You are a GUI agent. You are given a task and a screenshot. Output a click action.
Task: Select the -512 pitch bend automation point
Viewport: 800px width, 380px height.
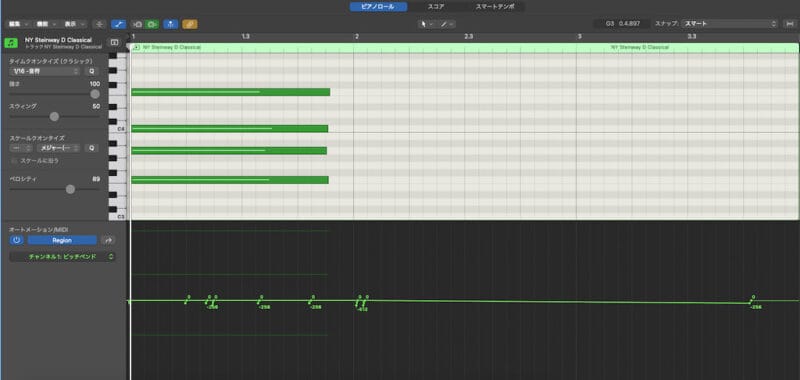click(363, 305)
